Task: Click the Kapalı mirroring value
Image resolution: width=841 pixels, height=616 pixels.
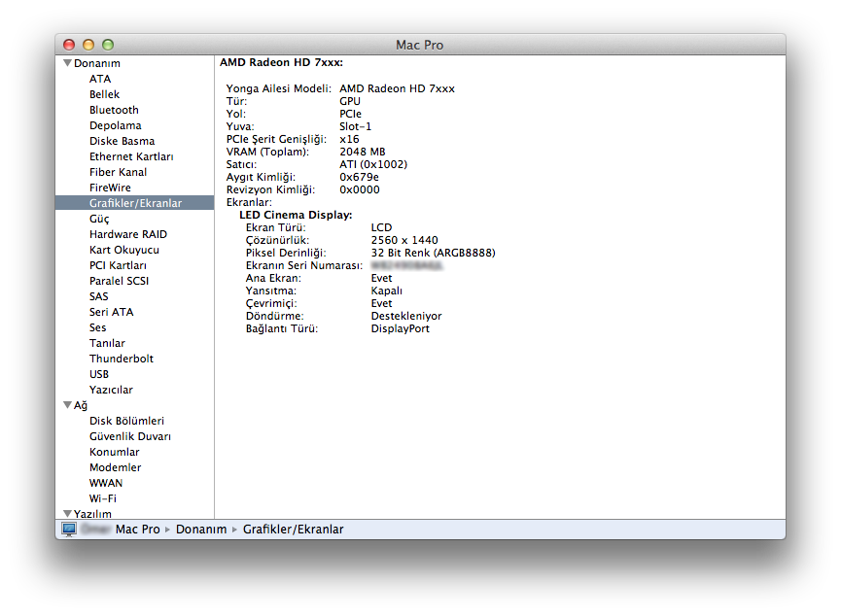Action: [x=386, y=291]
